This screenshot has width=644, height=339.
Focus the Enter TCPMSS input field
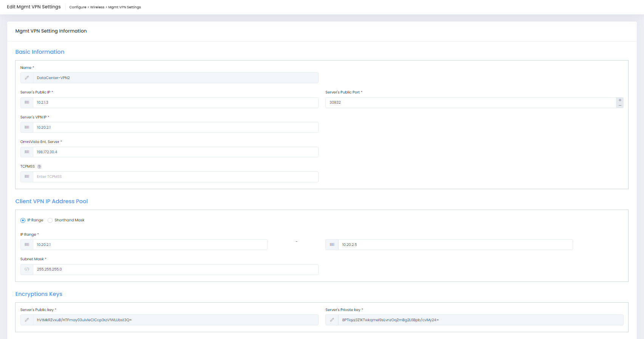coord(175,177)
